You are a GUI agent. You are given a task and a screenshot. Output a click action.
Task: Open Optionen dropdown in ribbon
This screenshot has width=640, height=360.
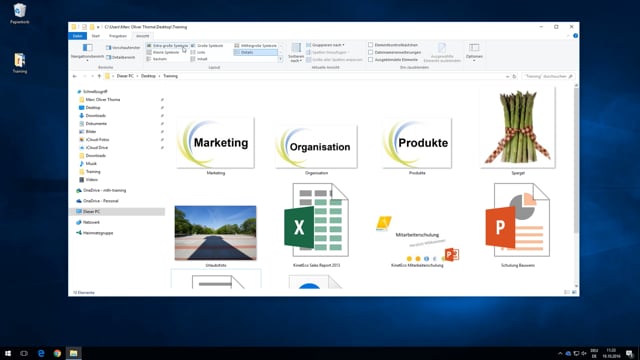pyautogui.click(x=474, y=53)
